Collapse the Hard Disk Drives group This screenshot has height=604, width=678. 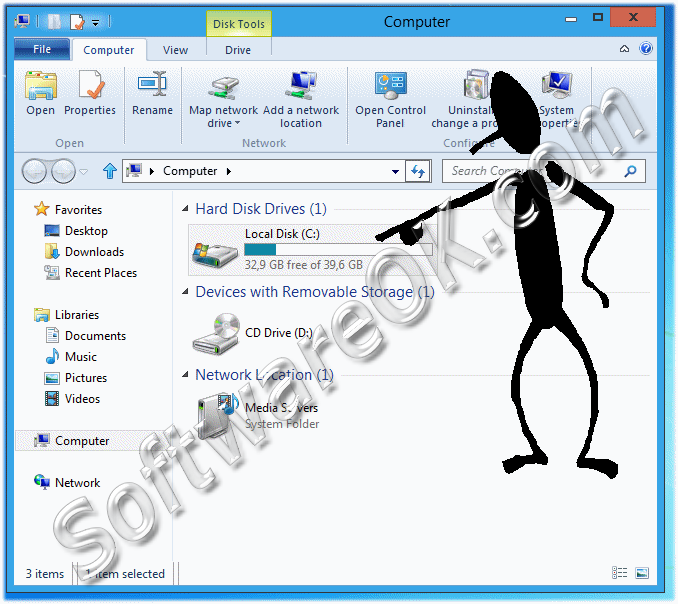point(185,209)
